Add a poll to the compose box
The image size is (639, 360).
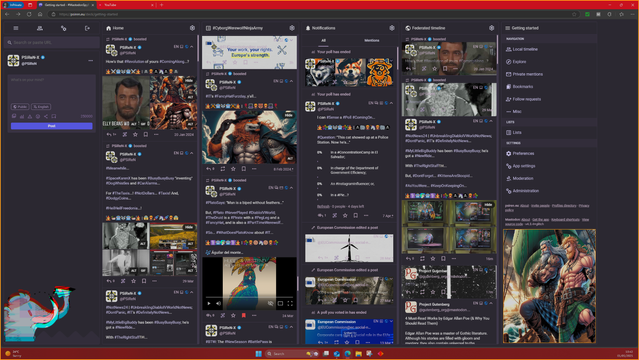pos(22,116)
